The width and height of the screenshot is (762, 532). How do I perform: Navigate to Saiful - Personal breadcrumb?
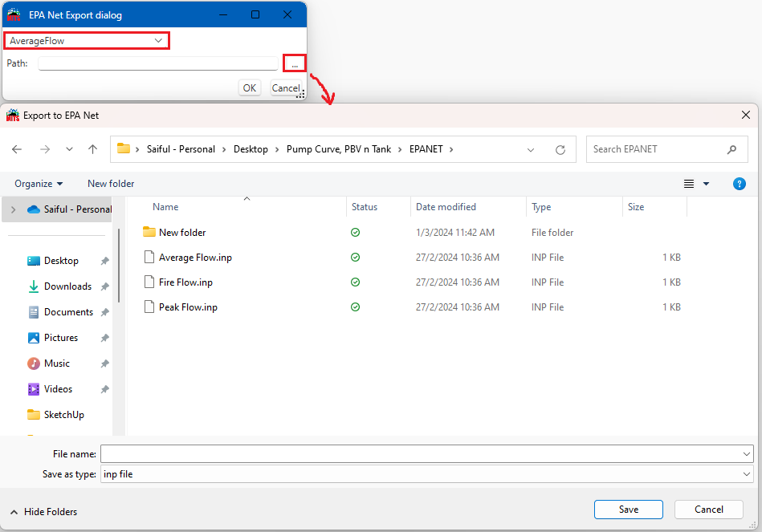181,149
